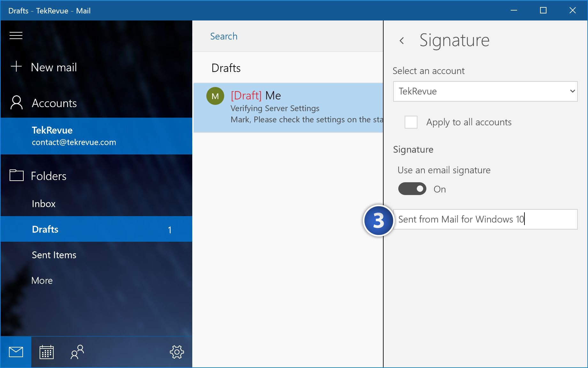588x368 pixels.
Task: Click the Folders label
Action: click(x=49, y=176)
